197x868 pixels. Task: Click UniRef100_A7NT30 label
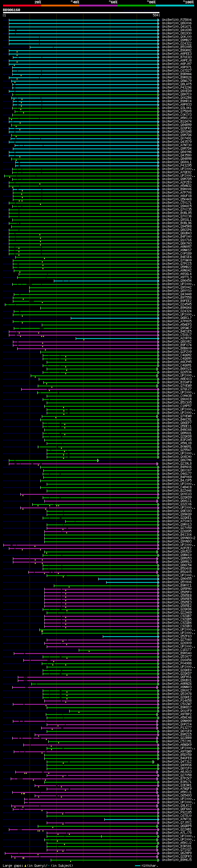point(177,145)
